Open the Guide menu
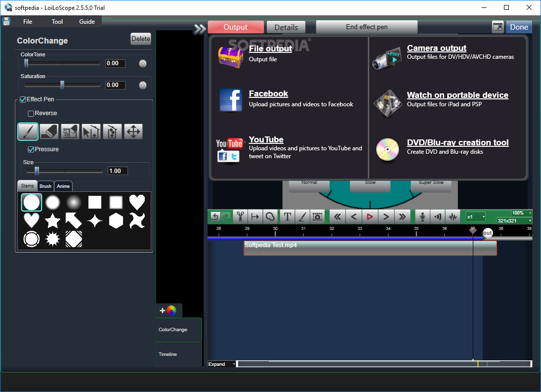Viewport: 541px width, 392px height. coord(87,21)
